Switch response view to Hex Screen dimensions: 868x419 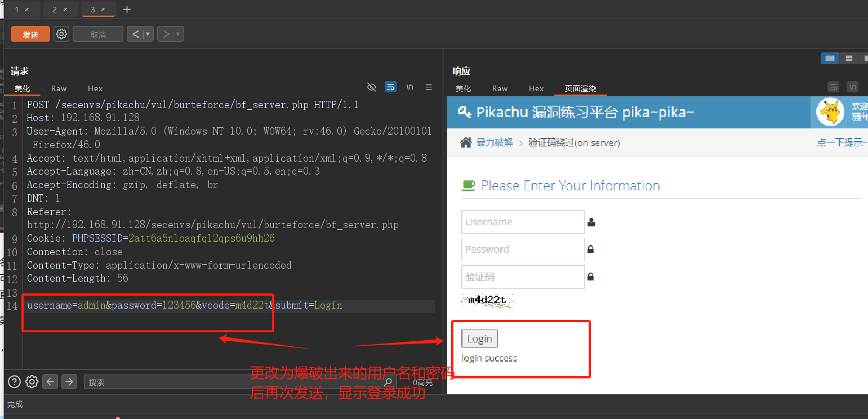tap(536, 88)
